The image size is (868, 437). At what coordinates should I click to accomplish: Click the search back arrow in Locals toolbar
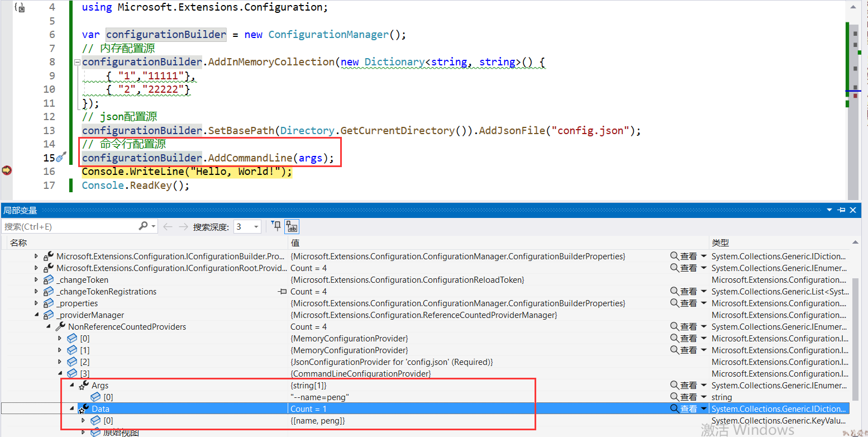click(168, 226)
